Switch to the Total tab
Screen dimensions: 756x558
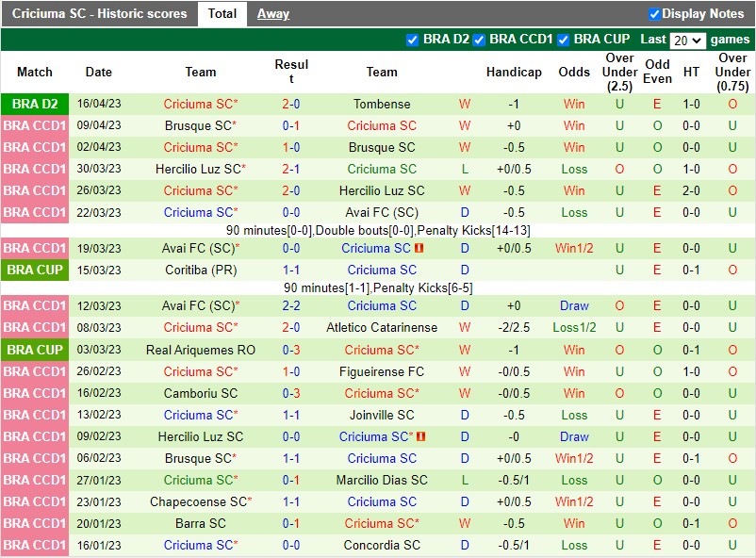(x=222, y=13)
